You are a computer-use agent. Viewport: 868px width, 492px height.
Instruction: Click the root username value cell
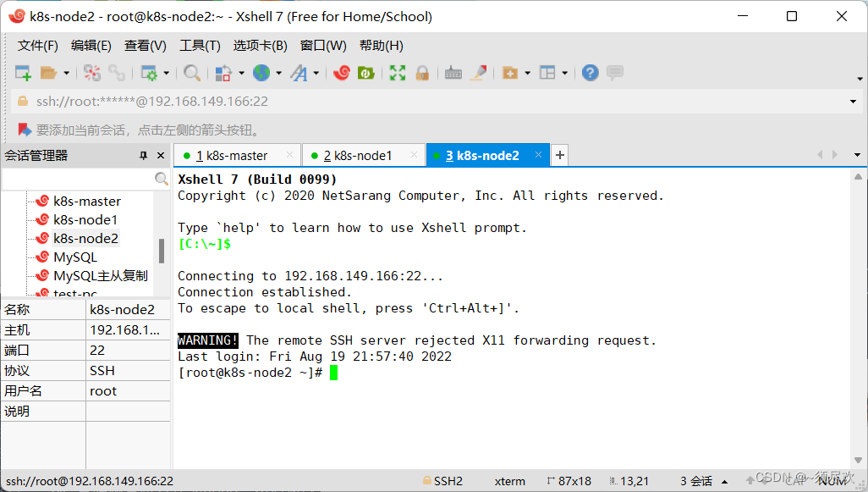pyautogui.click(x=128, y=391)
